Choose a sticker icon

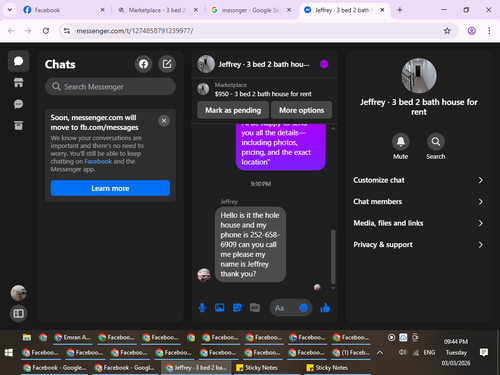pyautogui.click(x=237, y=308)
